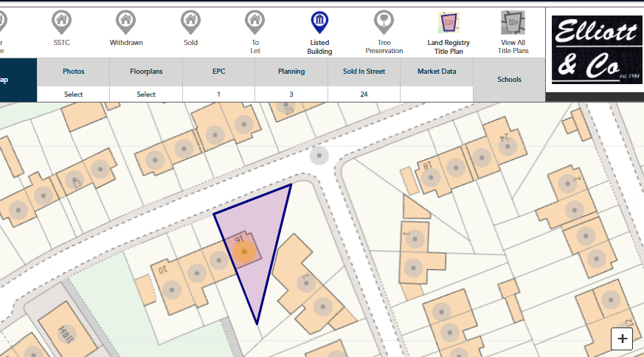This screenshot has width=644, height=357.
Task: Enable the Listed Building layer icon
Action: tap(319, 22)
